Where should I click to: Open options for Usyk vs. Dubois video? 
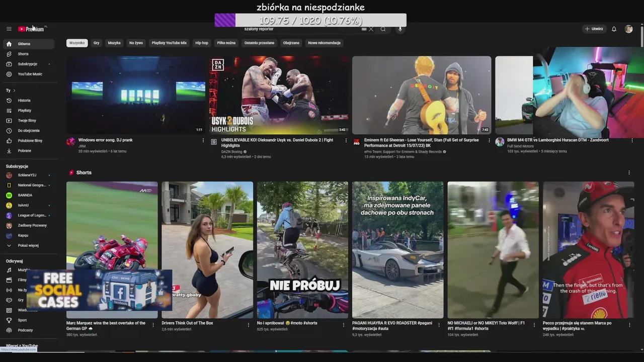coord(346,140)
